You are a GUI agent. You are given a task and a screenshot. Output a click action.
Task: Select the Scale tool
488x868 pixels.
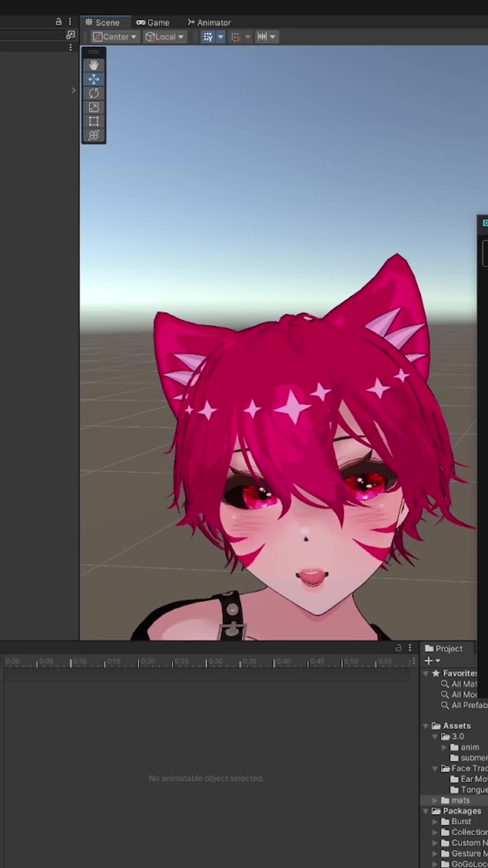[x=94, y=107]
